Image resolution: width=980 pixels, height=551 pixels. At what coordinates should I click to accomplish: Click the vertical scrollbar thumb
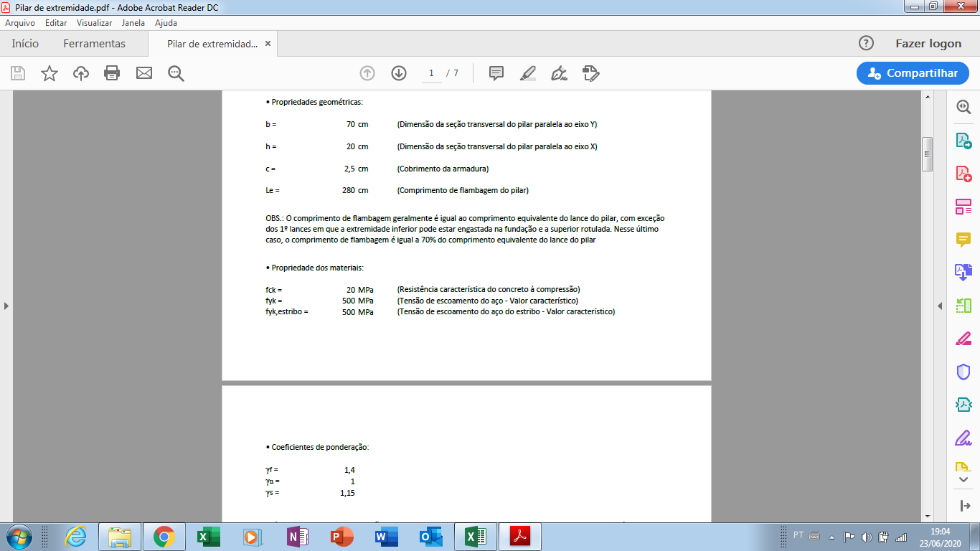927,154
